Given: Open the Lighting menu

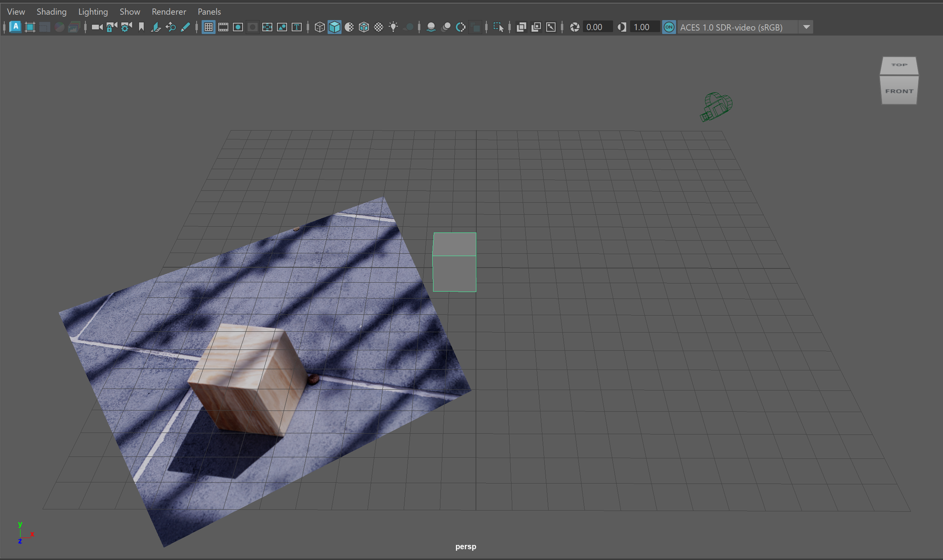Looking at the screenshot, I should pyautogui.click(x=93, y=12).
